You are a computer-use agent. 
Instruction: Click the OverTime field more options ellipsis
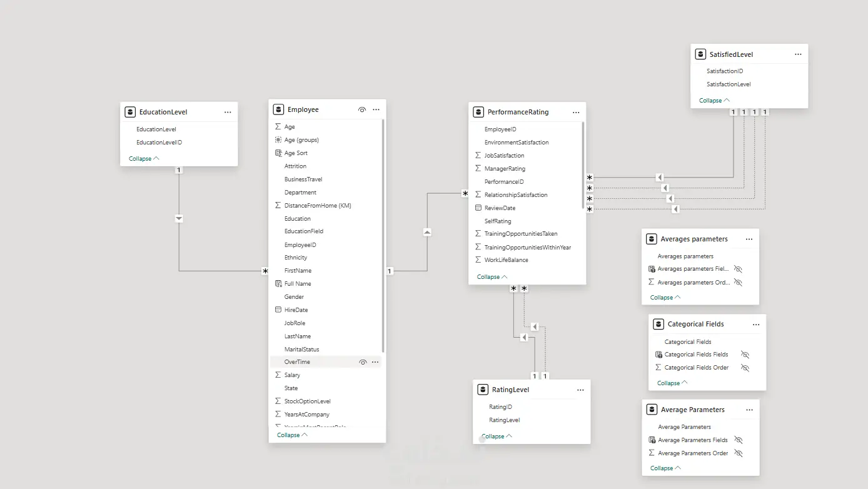(375, 362)
